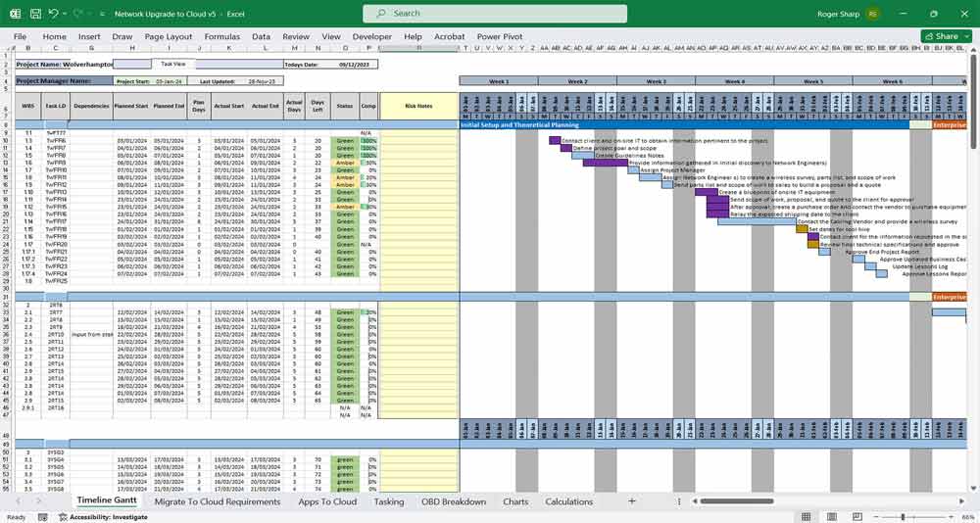Click the Project Manager Name cell
The width and height of the screenshot is (980, 523).
(64, 80)
